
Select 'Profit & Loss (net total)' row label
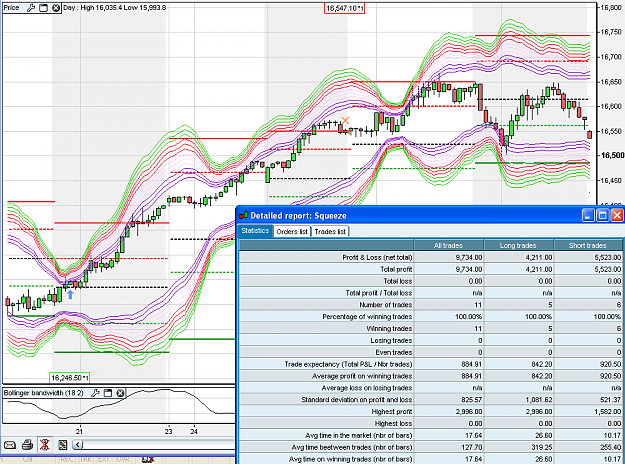(x=377, y=258)
